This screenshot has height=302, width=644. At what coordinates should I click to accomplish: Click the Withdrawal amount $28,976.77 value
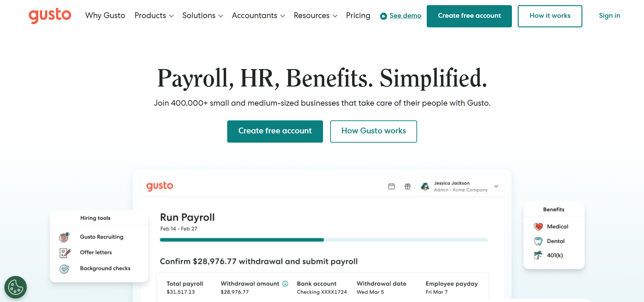pyautogui.click(x=235, y=292)
